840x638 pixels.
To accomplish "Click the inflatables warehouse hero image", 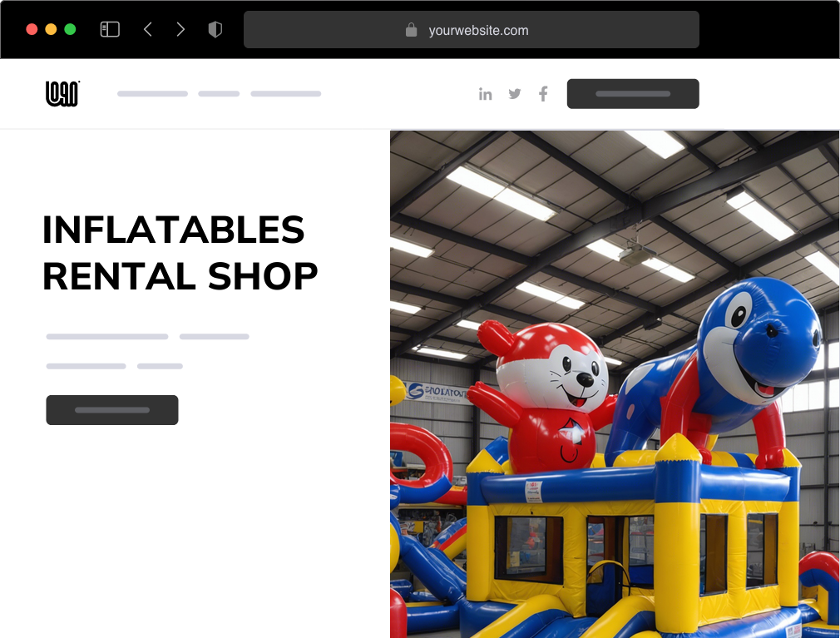I will click(x=615, y=384).
